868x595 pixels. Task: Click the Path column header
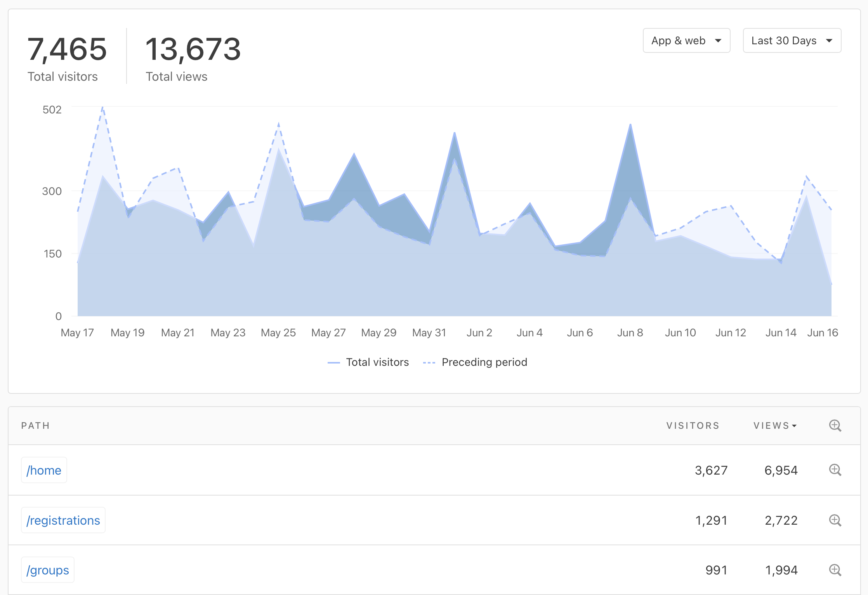pyautogui.click(x=35, y=426)
